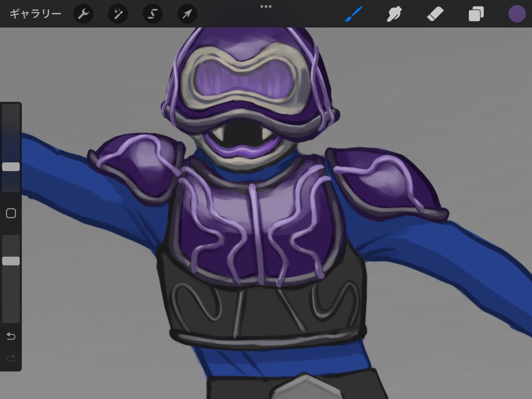Viewport: 532px width, 399px height.
Task: Select the Eraser tool
Action: click(x=435, y=14)
